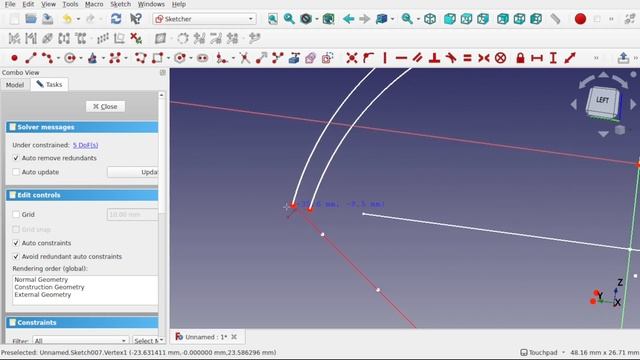This screenshot has height=360, width=640.
Task: Apply the Tangent constraint
Action: [x=451, y=58]
